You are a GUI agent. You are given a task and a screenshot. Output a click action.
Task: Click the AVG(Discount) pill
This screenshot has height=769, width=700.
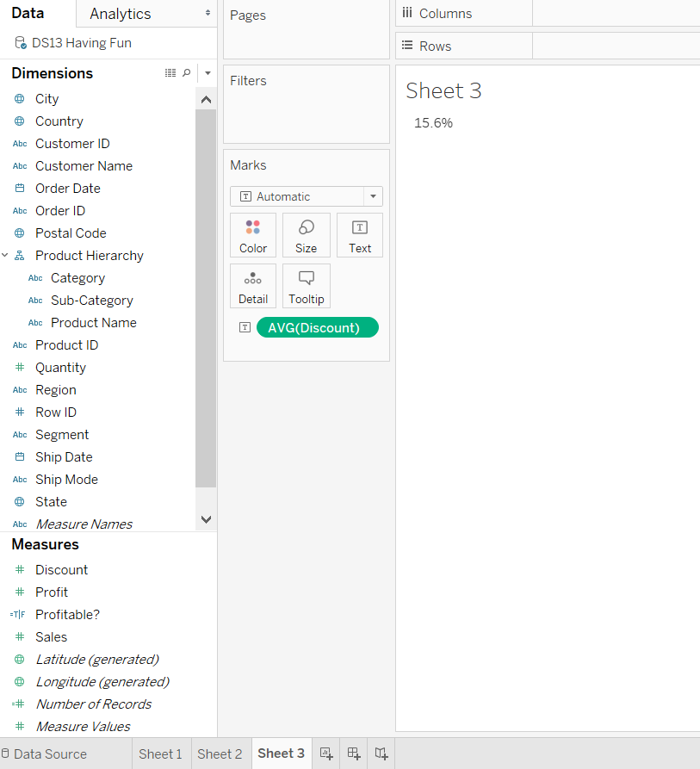coord(317,327)
